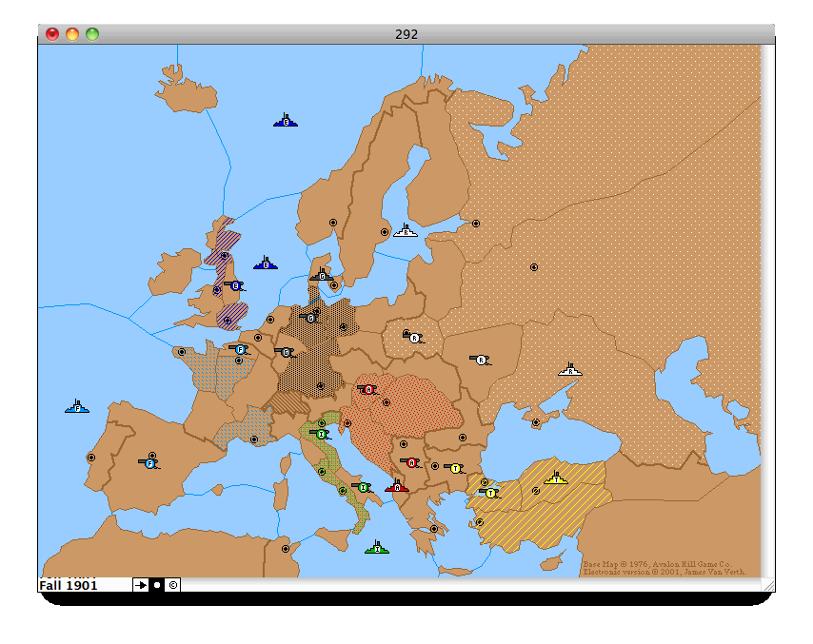Click the Portugal supply center dot
The image size is (813, 644).
coord(91,458)
